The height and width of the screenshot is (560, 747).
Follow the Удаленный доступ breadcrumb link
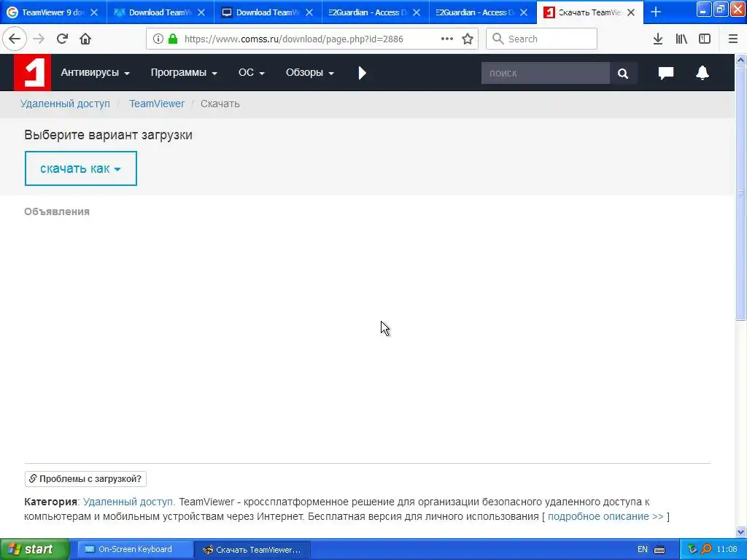(x=65, y=104)
